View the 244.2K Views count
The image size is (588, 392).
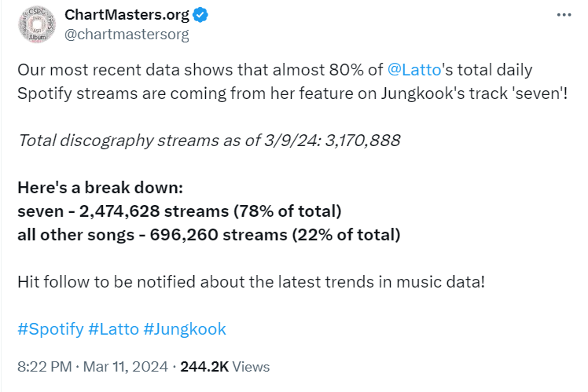(x=225, y=366)
